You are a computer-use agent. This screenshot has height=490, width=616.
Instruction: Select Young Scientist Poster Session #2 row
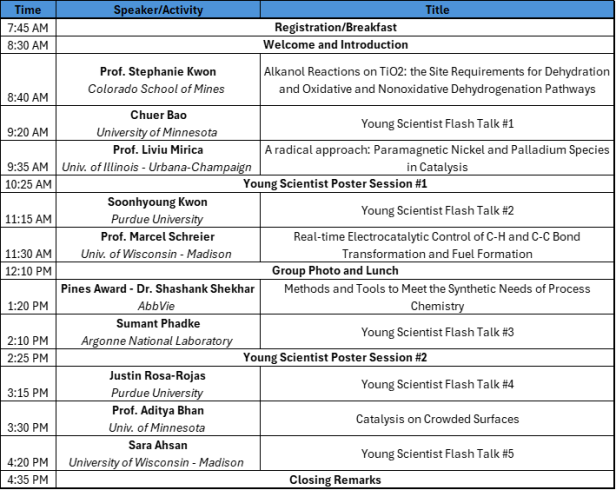click(x=335, y=357)
